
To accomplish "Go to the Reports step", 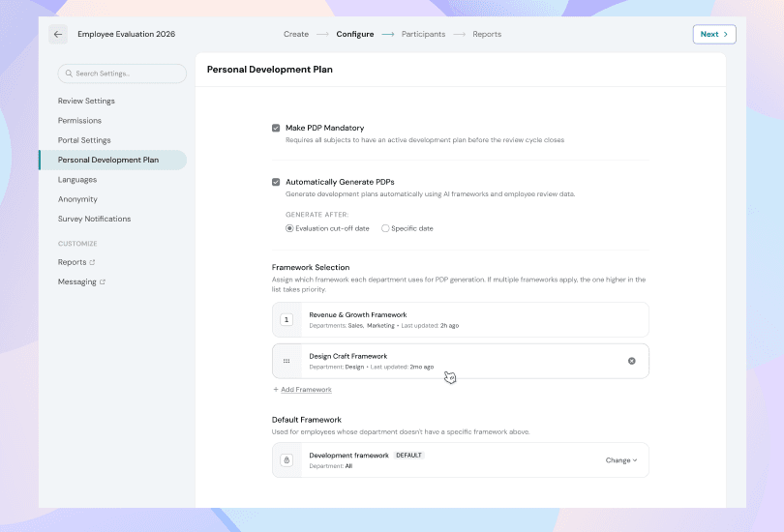I will (487, 34).
